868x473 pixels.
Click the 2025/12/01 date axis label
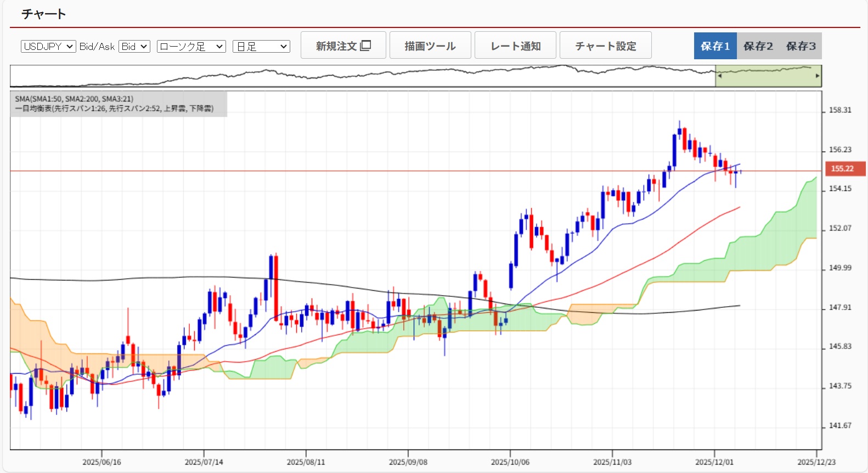point(714,462)
